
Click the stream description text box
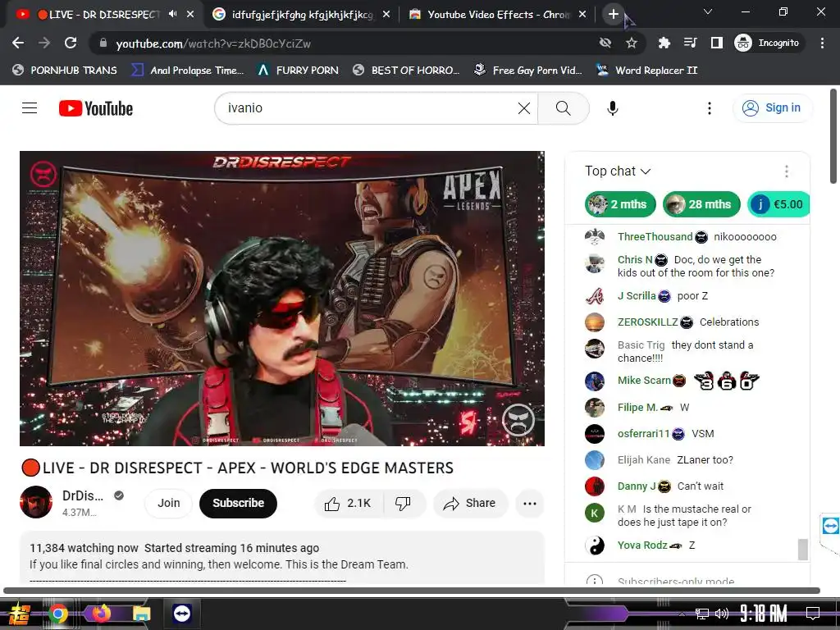282,557
